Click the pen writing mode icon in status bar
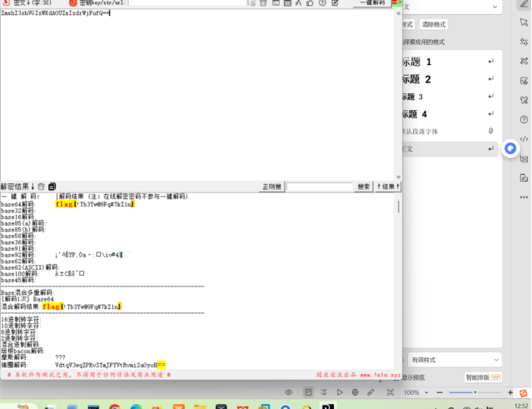Image resolution: width=532 pixels, height=409 pixels. coord(370,392)
